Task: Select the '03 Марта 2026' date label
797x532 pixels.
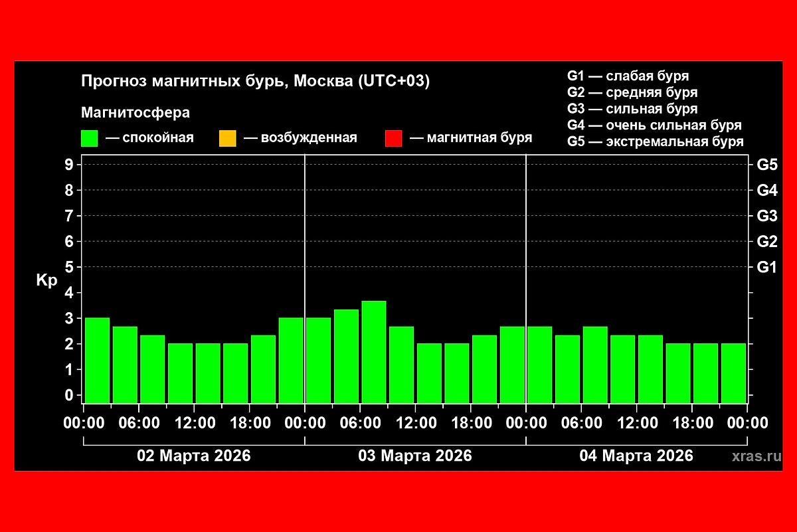Action: 415,456
